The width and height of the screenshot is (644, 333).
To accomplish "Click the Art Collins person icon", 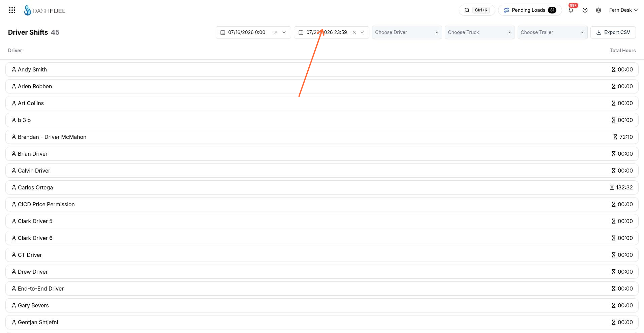I will point(14,103).
